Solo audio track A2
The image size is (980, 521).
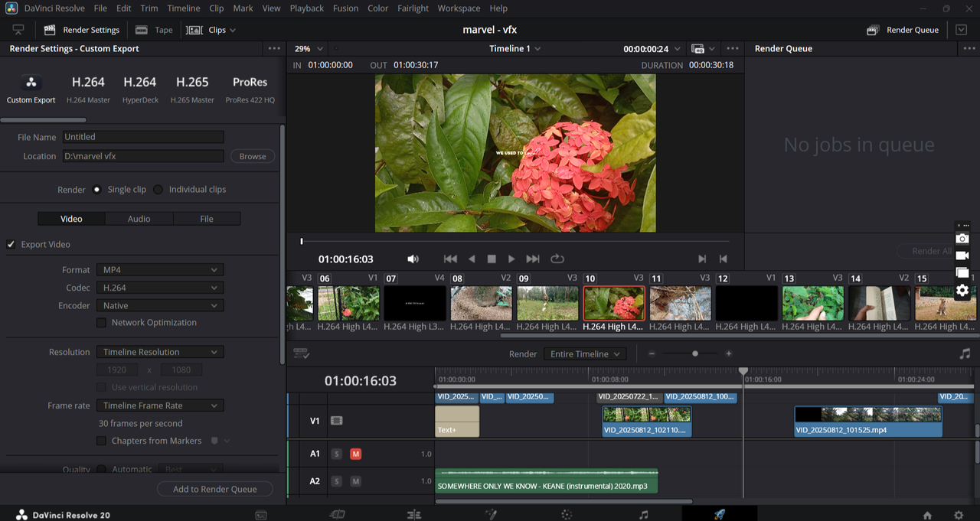tap(336, 481)
